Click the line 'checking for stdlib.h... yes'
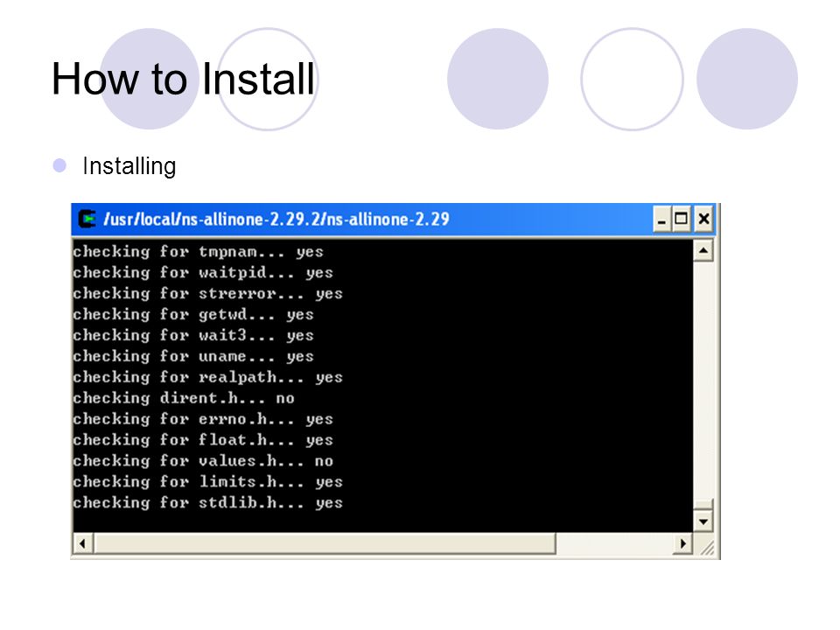The image size is (840, 630). click(208, 502)
